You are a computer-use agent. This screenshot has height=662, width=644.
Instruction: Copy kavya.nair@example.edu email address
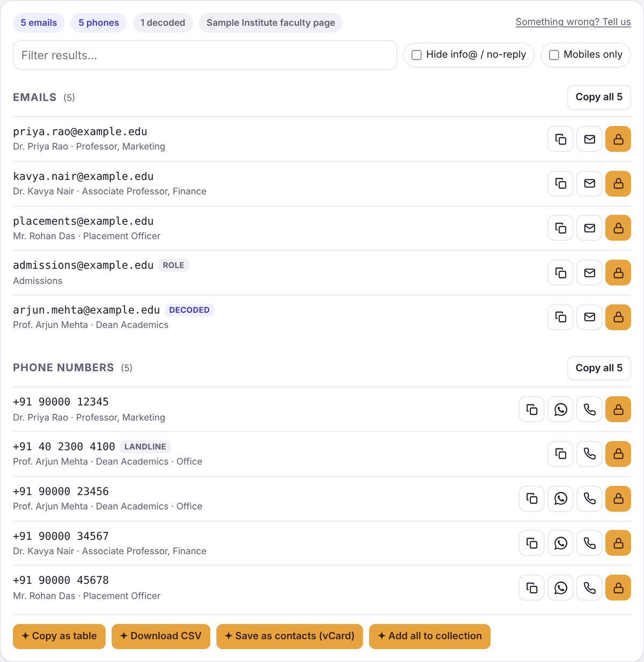click(561, 183)
